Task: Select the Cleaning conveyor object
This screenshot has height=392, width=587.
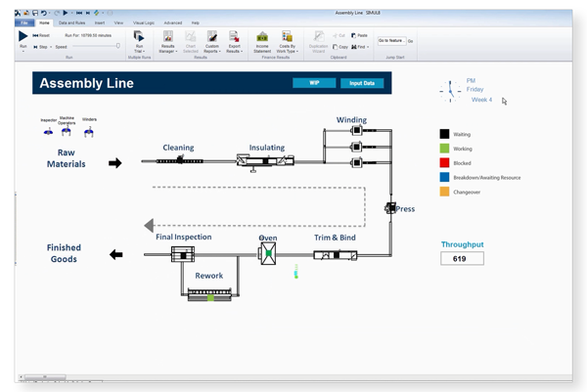Action: point(180,161)
